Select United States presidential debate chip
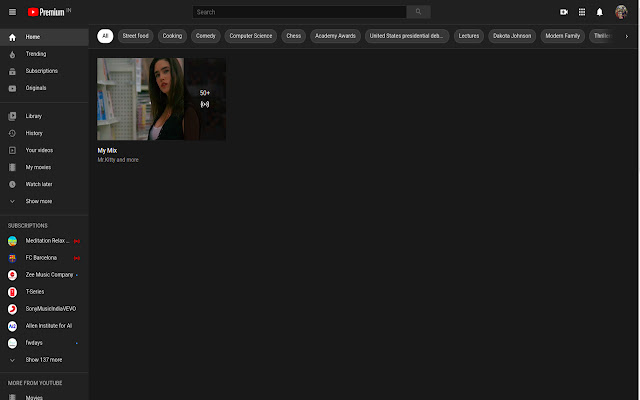640x400 pixels. [x=407, y=36]
